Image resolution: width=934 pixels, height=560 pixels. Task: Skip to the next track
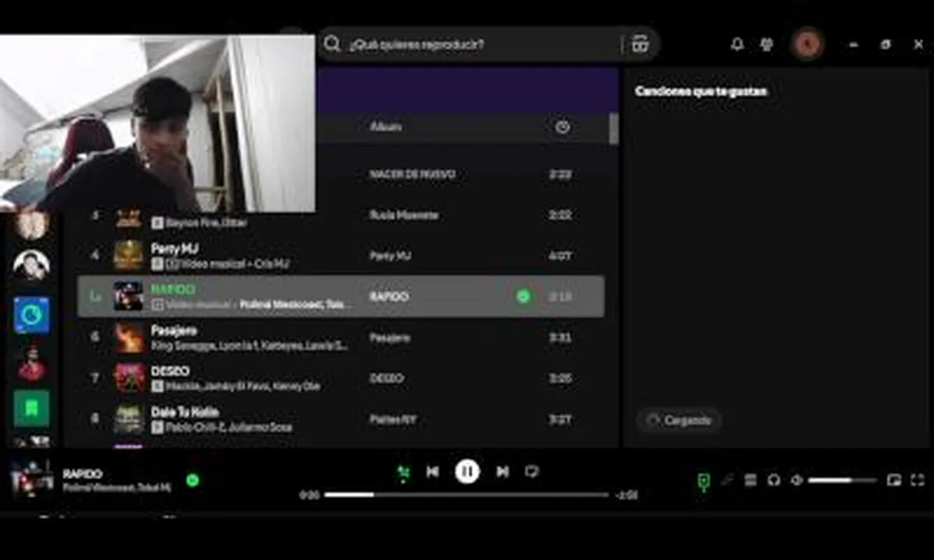click(503, 471)
